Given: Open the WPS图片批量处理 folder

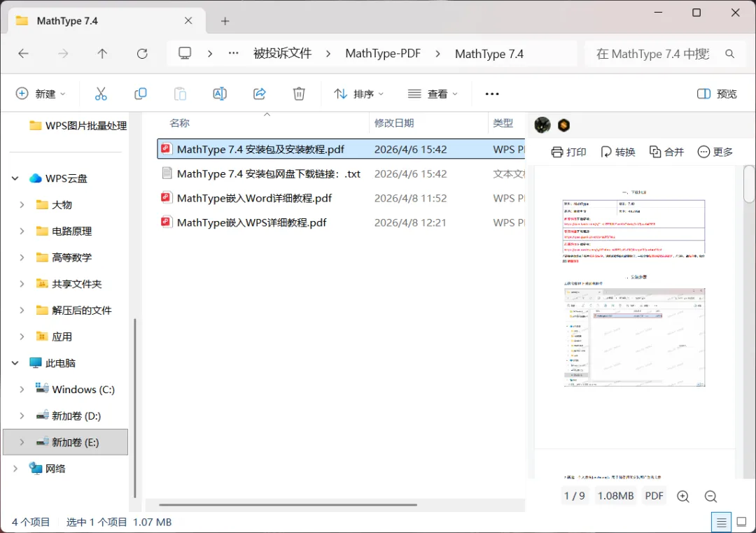Looking at the screenshot, I should [x=78, y=126].
